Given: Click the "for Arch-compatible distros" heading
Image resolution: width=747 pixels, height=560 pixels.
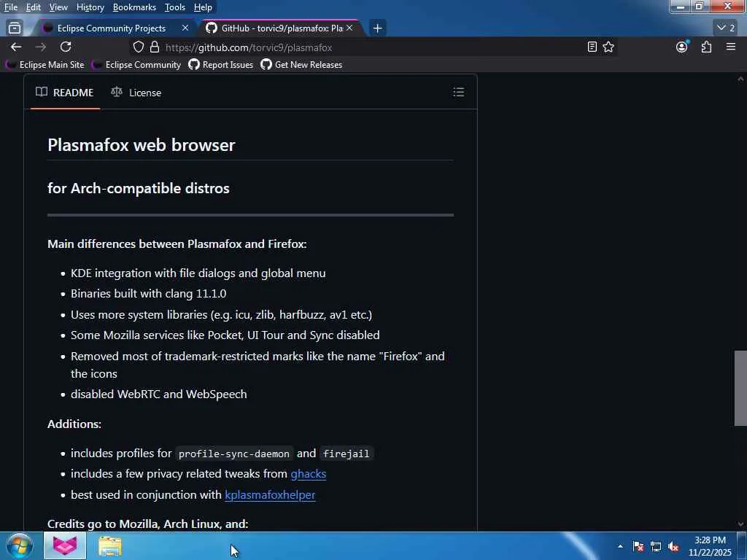Looking at the screenshot, I should pos(139,188).
